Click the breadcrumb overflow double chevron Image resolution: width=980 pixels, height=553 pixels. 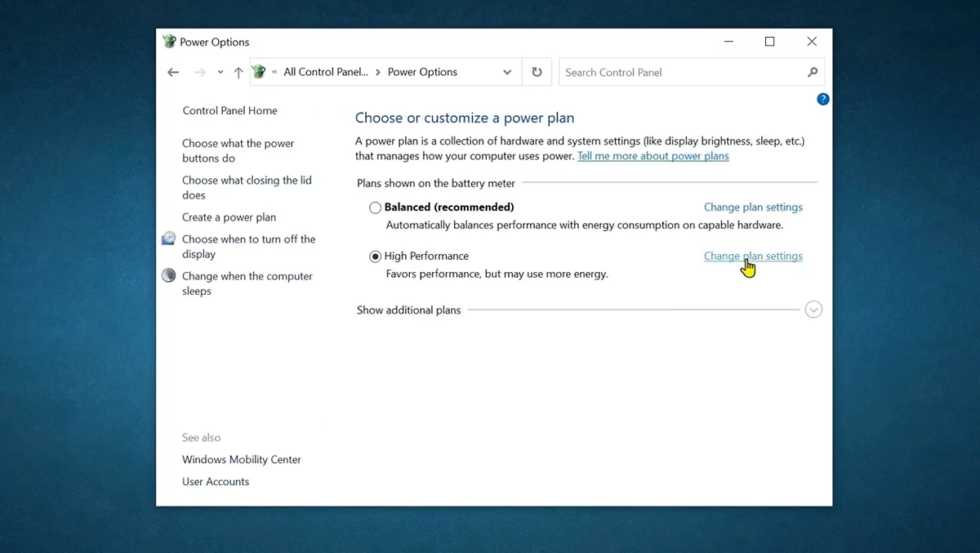(x=274, y=73)
